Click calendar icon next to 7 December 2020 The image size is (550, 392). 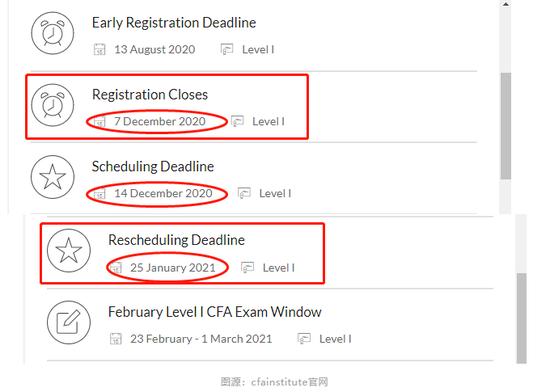(x=100, y=122)
